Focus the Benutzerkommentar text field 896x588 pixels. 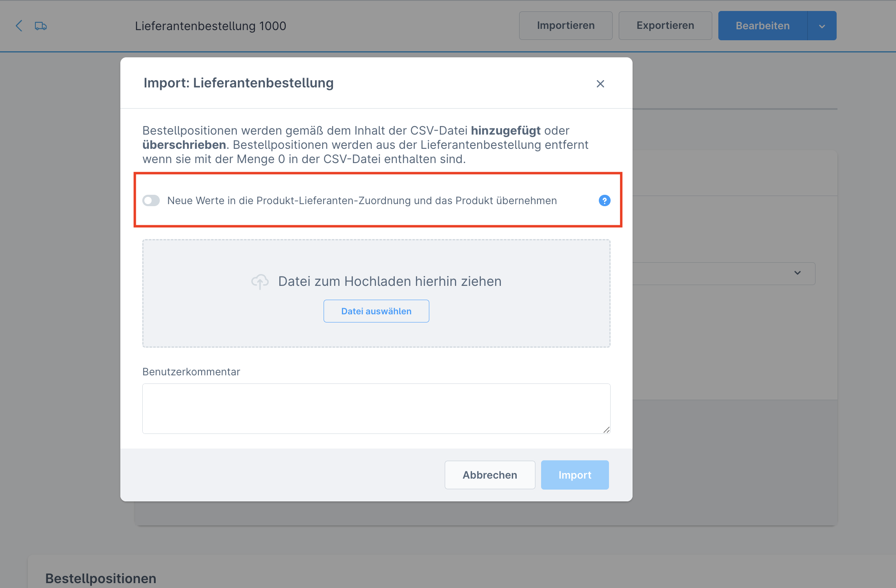[376, 408]
